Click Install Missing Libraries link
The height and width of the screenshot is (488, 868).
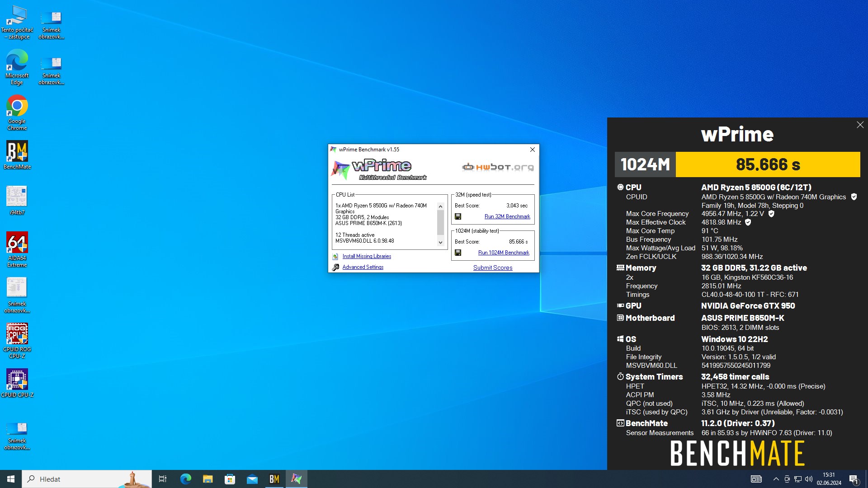(x=367, y=256)
